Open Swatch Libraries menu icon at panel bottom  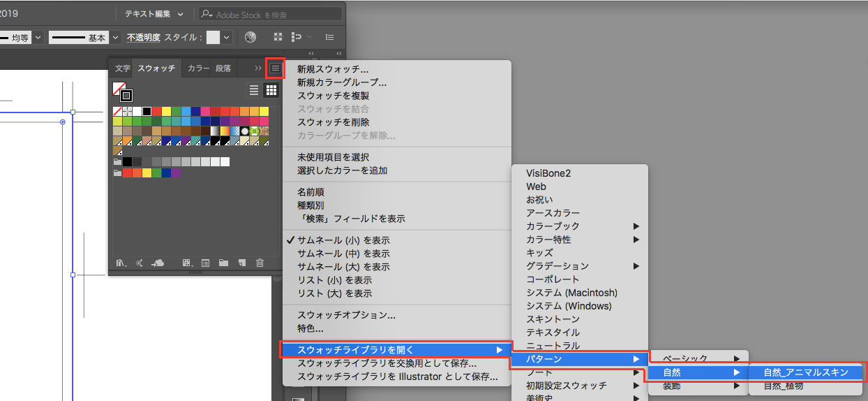(121, 263)
